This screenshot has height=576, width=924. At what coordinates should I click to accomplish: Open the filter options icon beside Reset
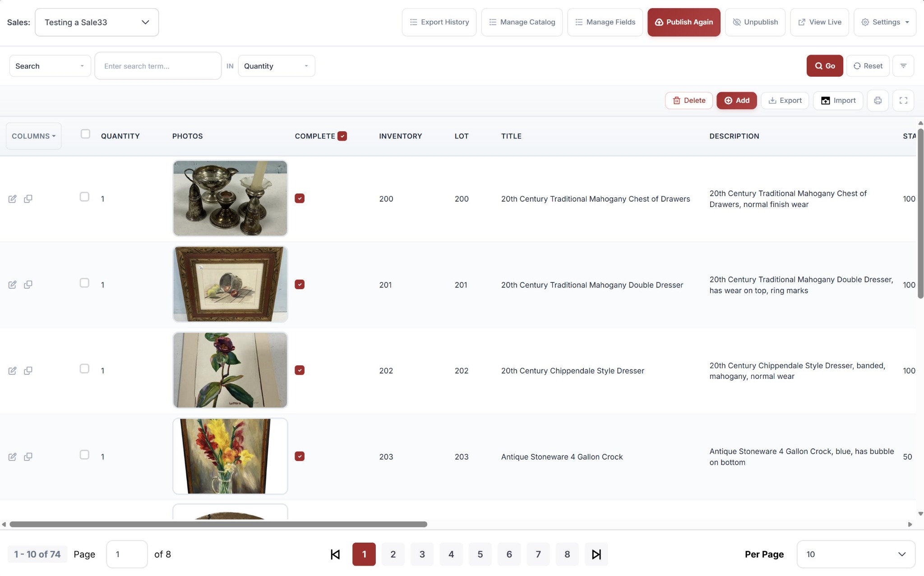pos(903,66)
